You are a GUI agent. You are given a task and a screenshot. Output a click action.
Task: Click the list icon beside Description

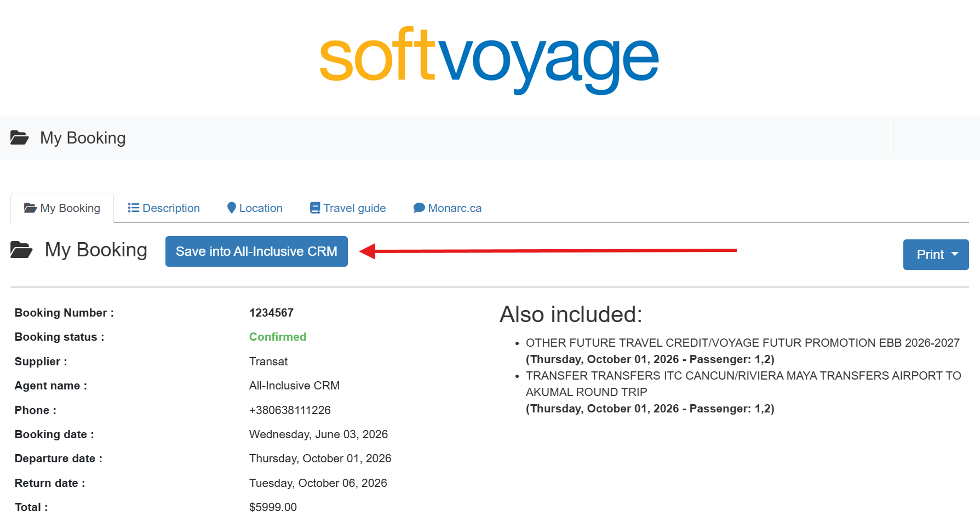[x=133, y=208]
